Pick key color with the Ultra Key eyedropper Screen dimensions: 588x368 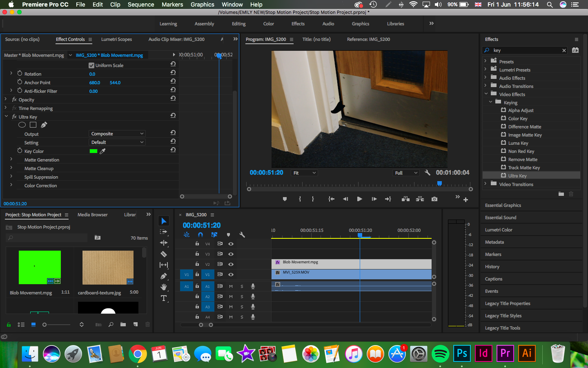click(103, 151)
